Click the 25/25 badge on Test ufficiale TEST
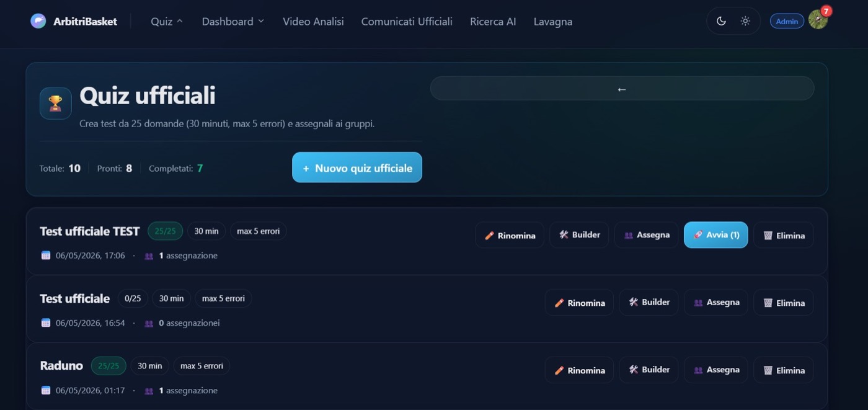Screen dimensions: 868x410 165,231
